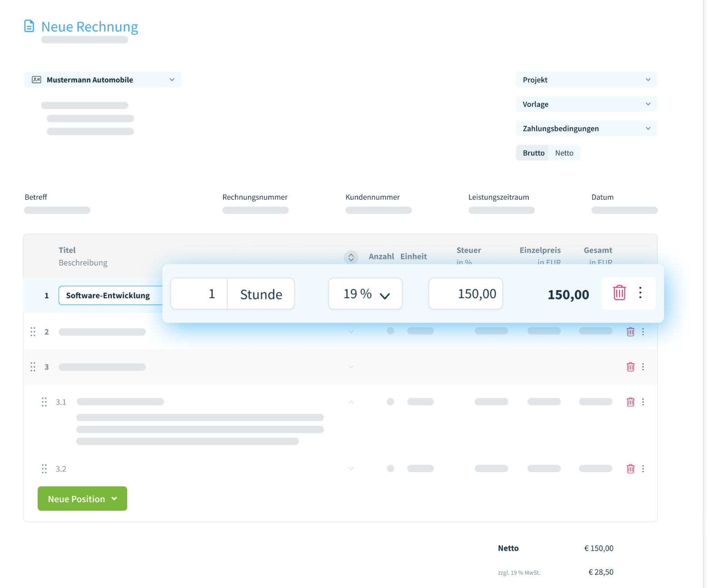Click the large red trash icon in row 1
Image resolution: width=711 pixels, height=588 pixels.
[x=619, y=293]
